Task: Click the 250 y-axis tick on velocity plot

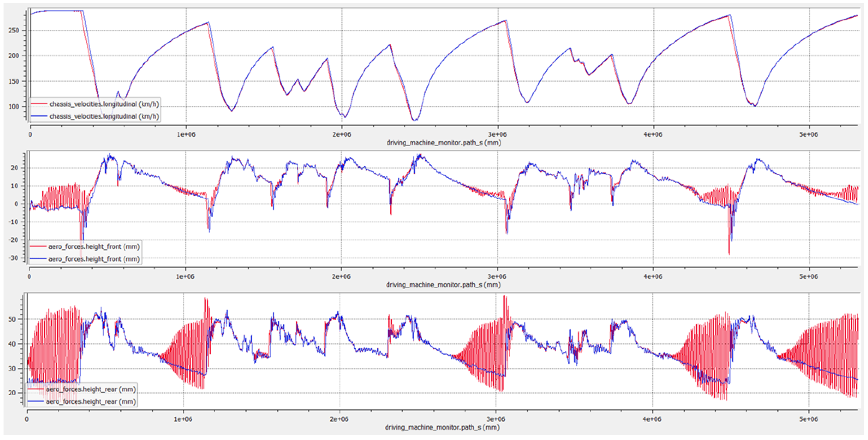Action: [x=14, y=31]
